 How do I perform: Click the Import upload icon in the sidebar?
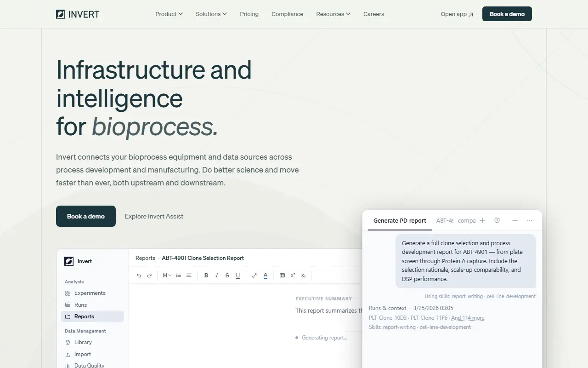point(68,354)
